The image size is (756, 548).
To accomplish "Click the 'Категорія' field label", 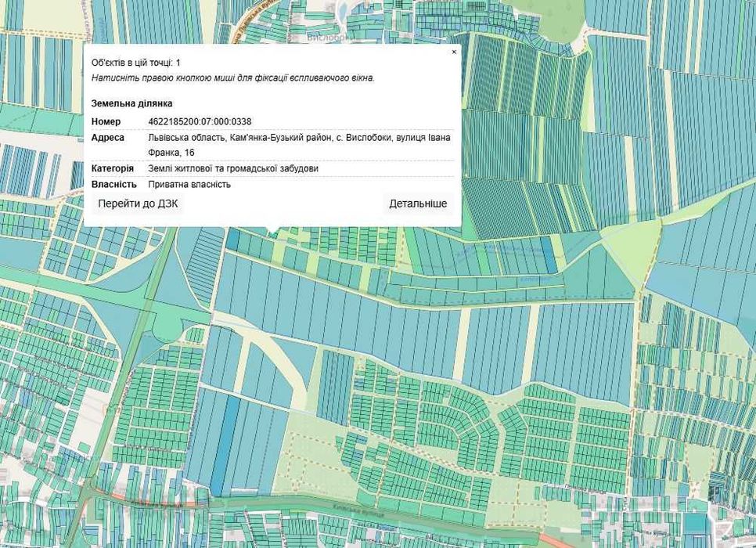I will coord(113,168).
